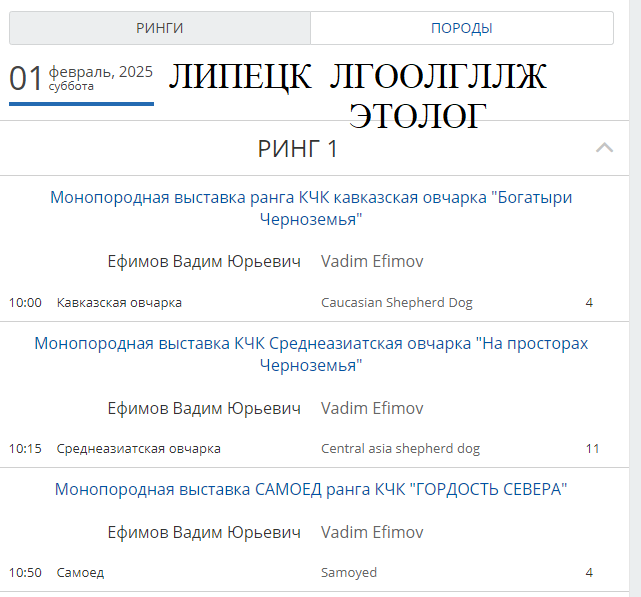641x597 pixels.
Task: Click Ефимов Вадим Юрьевич under the Samoyed show
Action: tap(204, 532)
